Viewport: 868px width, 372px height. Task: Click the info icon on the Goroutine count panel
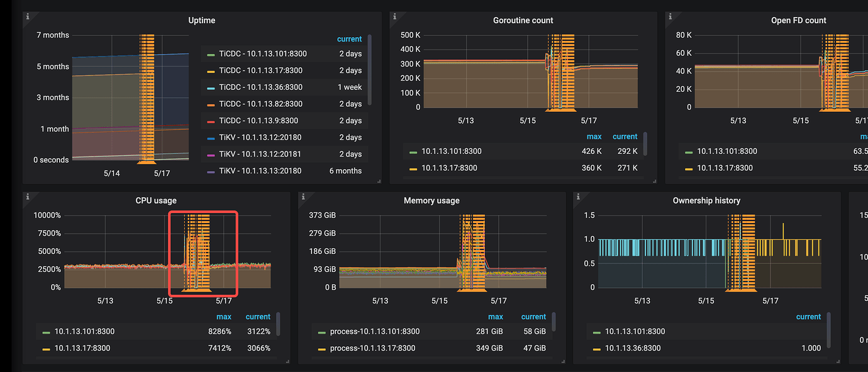(393, 17)
